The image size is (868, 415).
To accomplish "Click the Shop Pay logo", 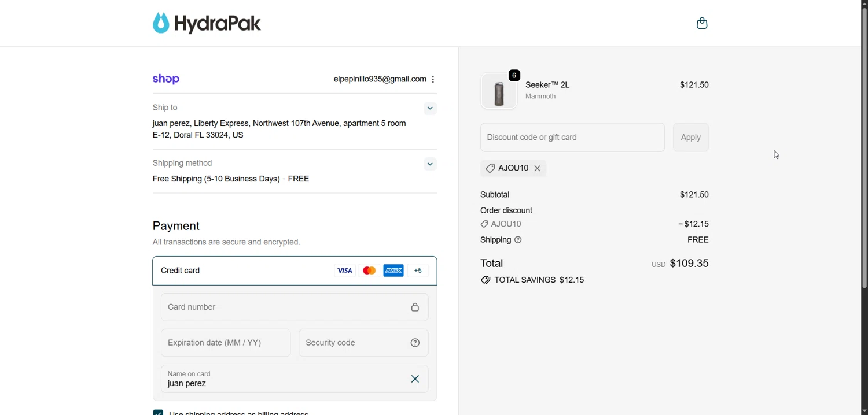I will pos(166,79).
